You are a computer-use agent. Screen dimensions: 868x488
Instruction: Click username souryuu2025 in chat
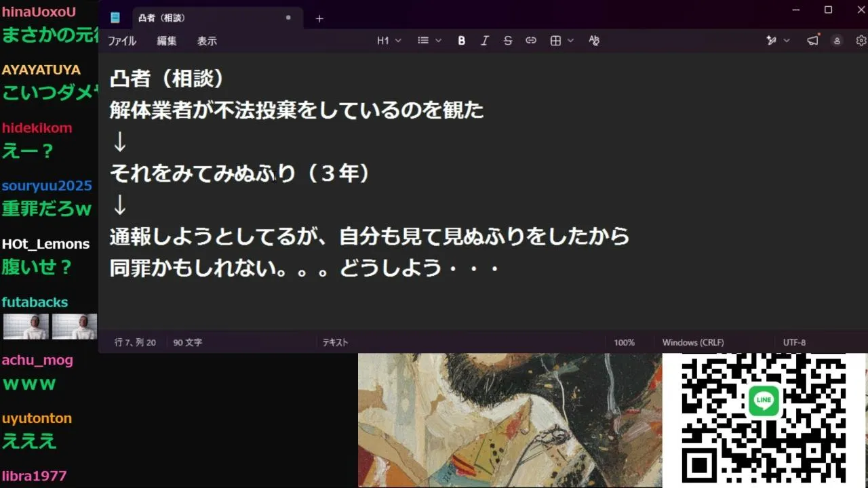point(47,186)
